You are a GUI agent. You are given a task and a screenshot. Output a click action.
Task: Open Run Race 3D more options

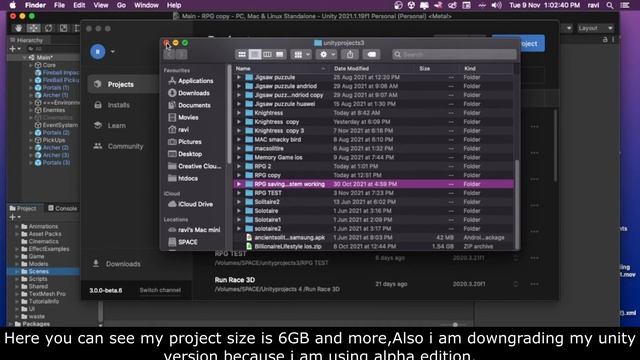pos(534,284)
